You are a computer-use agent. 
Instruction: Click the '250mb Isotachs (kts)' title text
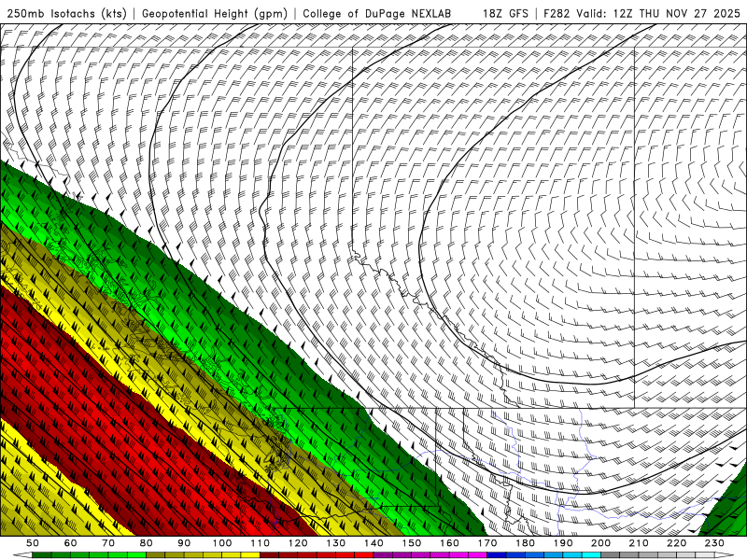[66, 13]
